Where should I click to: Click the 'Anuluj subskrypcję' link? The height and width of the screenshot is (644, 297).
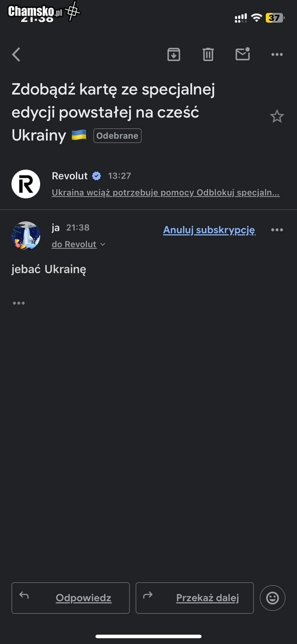click(x=209, y=230)
